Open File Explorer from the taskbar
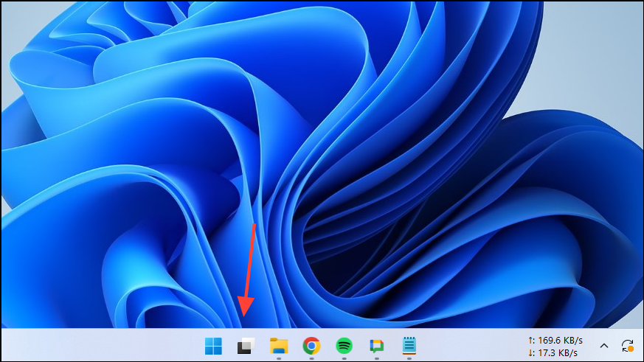The height and width of the screenshot is (362, 644). click(279, 346)
